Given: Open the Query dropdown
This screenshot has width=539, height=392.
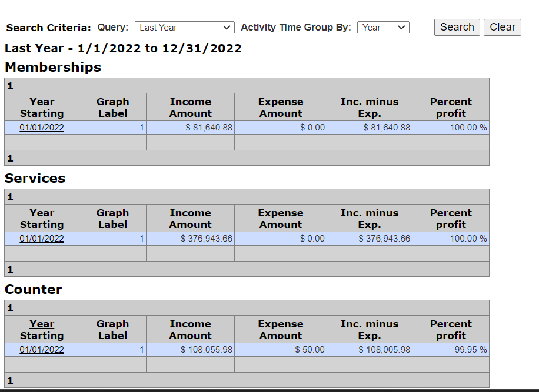Looking at the screenshot, I should coord(184,27).
